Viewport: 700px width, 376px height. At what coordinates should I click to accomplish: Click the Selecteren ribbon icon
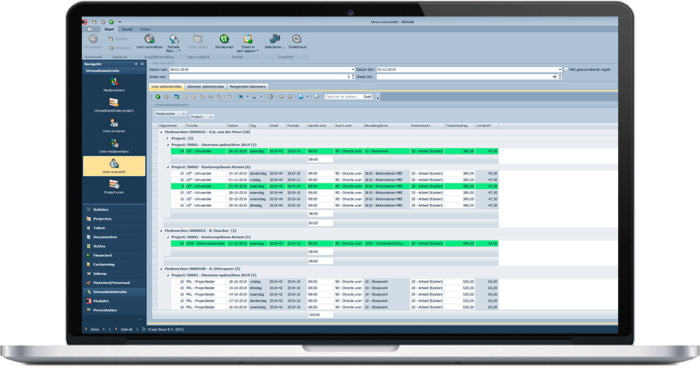tap(275, 42)
